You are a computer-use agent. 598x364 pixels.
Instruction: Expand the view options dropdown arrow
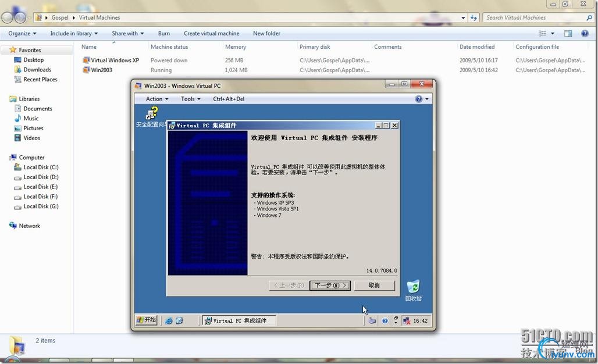pos(552,34)
